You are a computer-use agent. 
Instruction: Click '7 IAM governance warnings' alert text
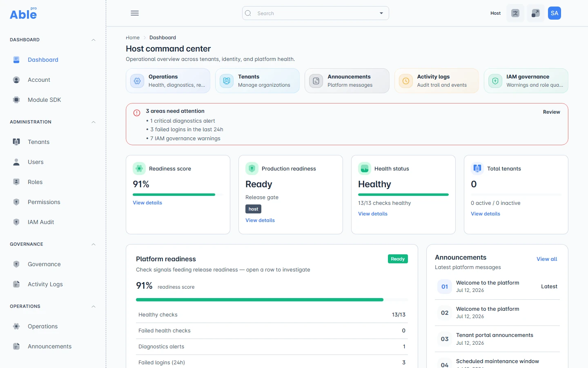(x=185, y=139)
